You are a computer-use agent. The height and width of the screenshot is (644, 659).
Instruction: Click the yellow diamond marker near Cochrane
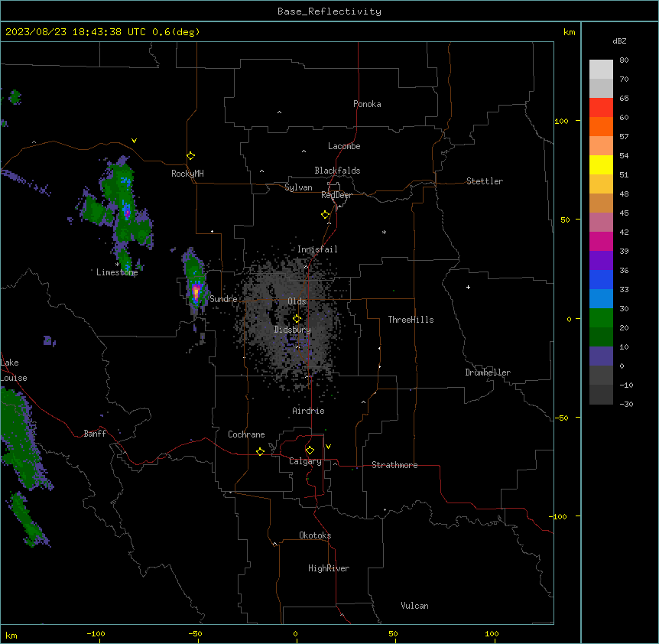[260, 451]
